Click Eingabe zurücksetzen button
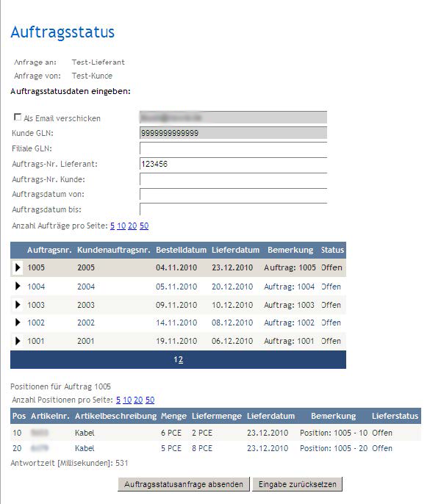Image resolution: width=430 pixels, height=504 pixels. coord(298,484)
